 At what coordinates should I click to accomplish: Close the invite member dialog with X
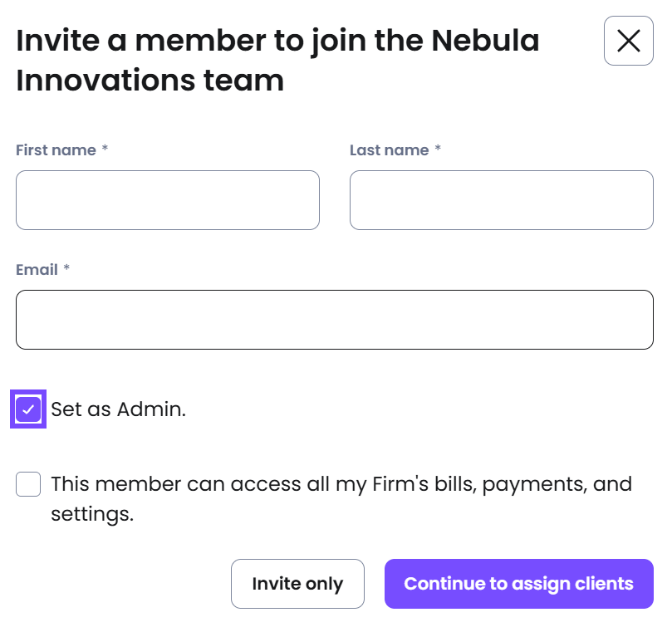628,41
